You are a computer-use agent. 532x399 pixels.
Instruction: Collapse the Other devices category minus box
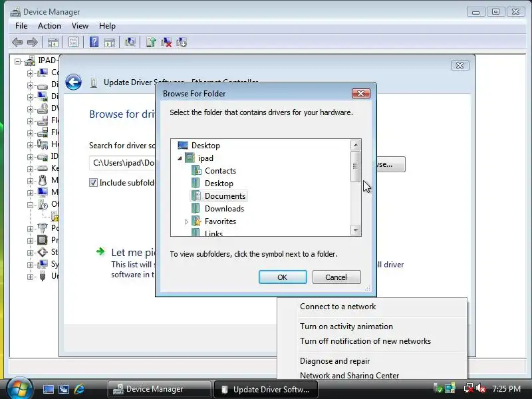point(30,205)
